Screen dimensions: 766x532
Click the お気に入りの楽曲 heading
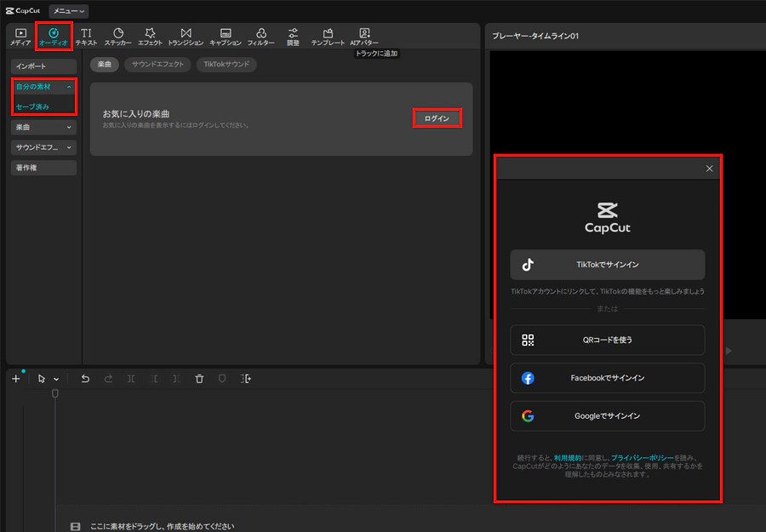click(x=136, y=114)
